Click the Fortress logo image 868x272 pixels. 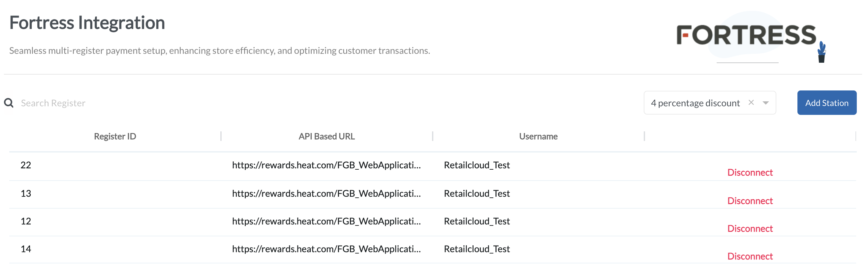tap(751, 37)
